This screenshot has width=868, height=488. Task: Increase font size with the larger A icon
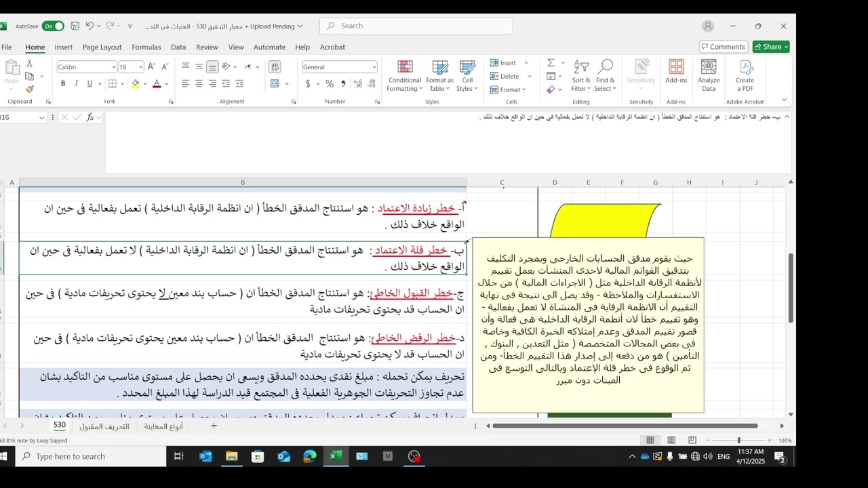click(x=151, y=66)
